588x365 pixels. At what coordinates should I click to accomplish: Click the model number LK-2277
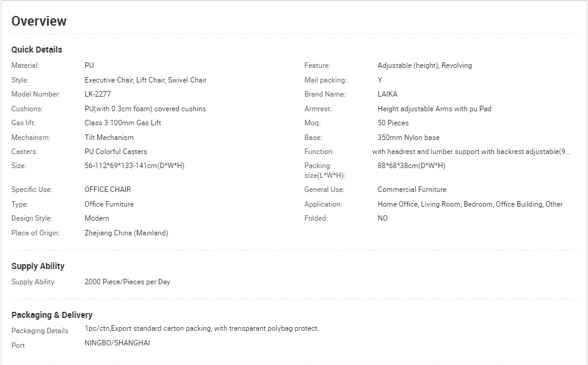[x=98, y=94]
